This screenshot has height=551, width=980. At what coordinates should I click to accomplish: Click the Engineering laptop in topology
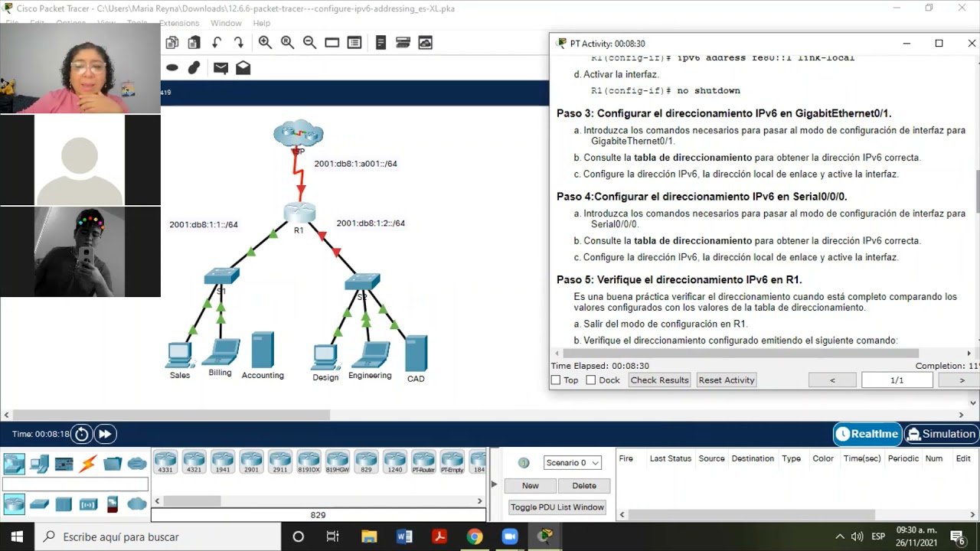pos(371,355)
